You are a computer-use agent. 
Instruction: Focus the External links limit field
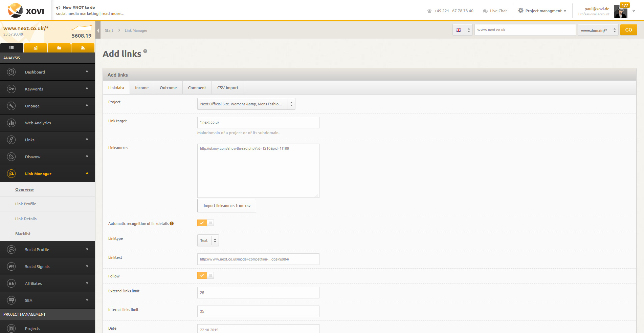[258, 293]
